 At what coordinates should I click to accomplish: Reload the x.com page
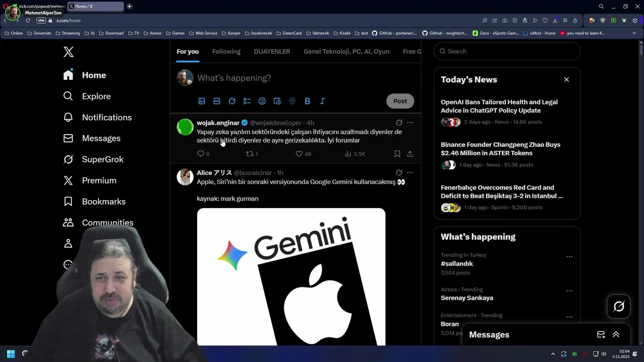coord(28,21)
